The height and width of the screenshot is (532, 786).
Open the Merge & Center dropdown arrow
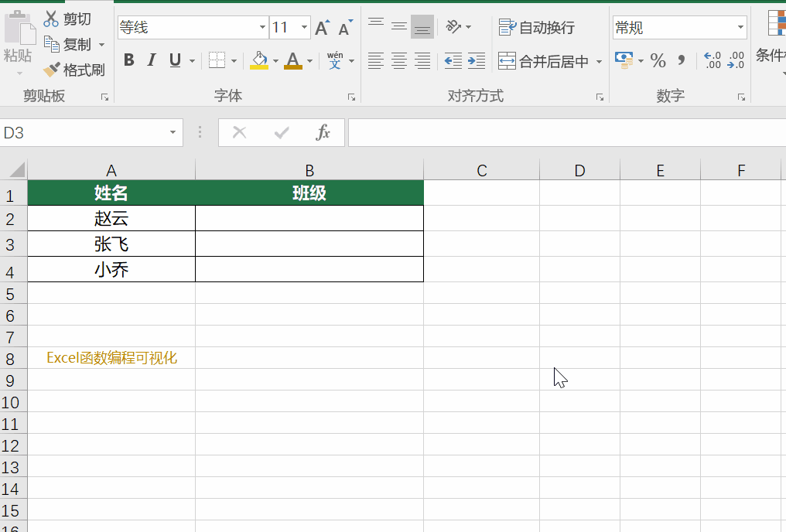599,62
